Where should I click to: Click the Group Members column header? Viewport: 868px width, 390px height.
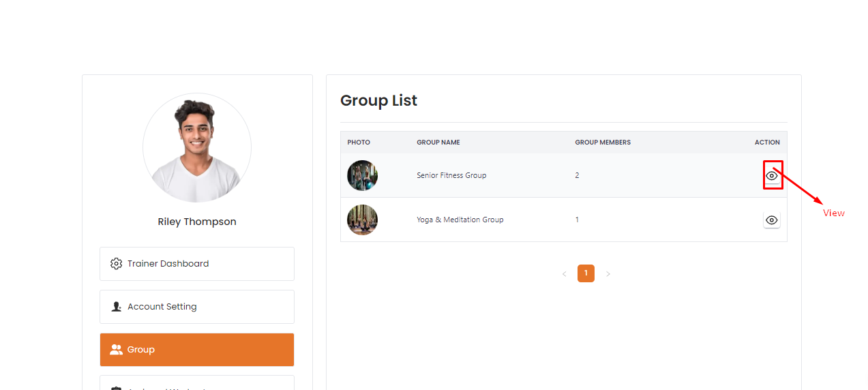(x=602, y=142)
